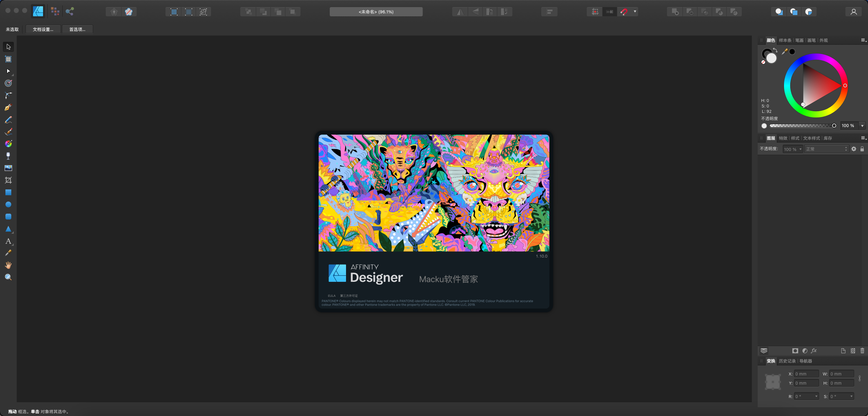
Task: Toggle Insert inside selection mode
Action: [809, 12]
